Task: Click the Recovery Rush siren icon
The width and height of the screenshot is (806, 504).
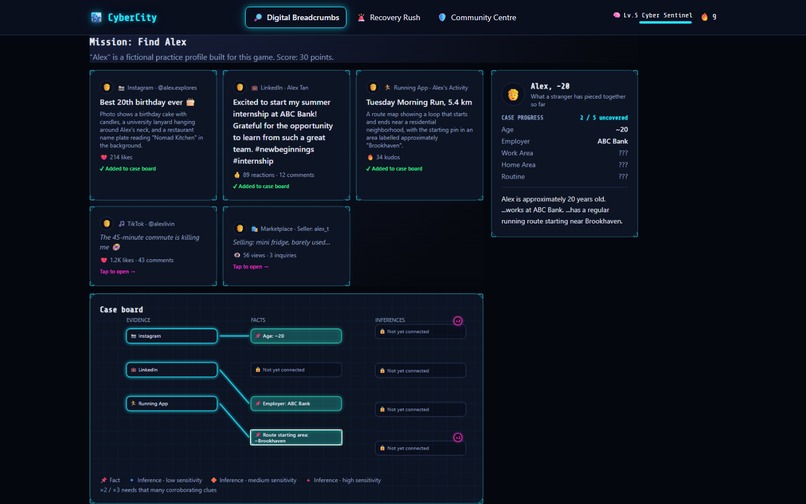Action: 361,17
